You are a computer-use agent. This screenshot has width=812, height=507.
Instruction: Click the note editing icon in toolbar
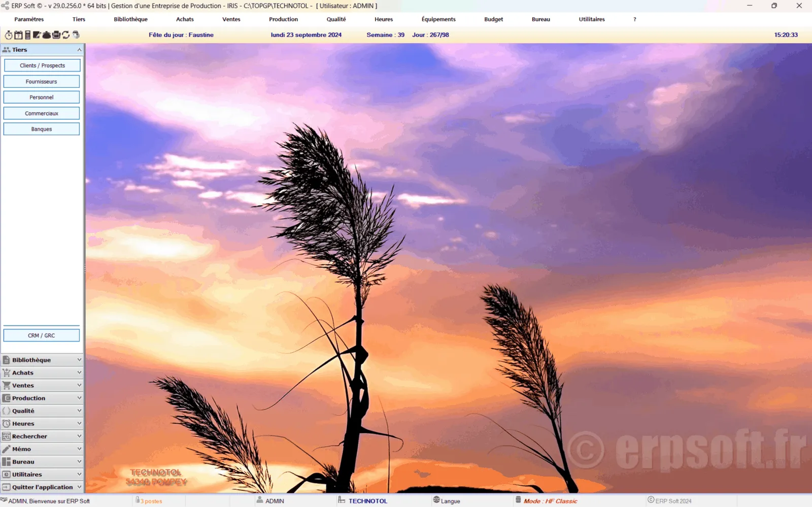37,35
